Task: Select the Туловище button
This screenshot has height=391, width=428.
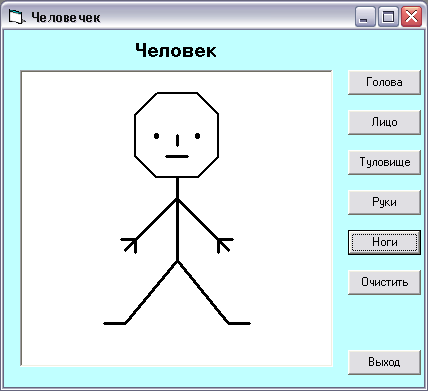Action: [384, 162]
